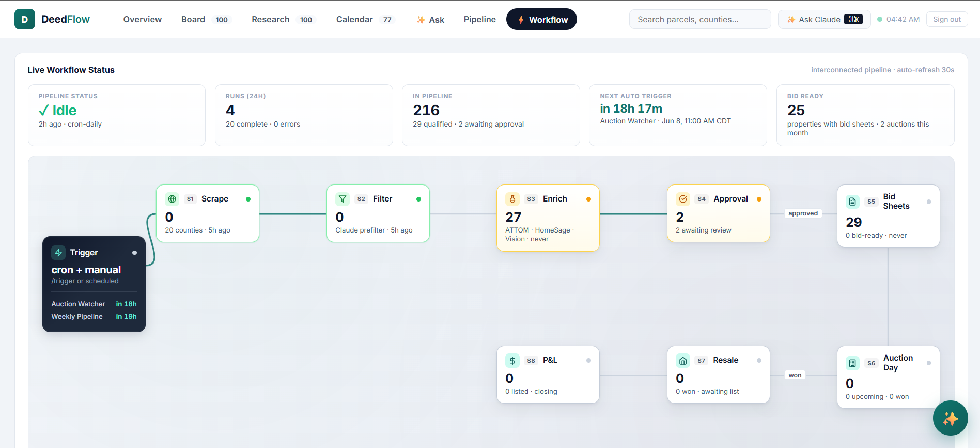Click '0 upcoming · 0 won' text
The height and width of the screenshot is (448, 980).
tap(877, 397)
